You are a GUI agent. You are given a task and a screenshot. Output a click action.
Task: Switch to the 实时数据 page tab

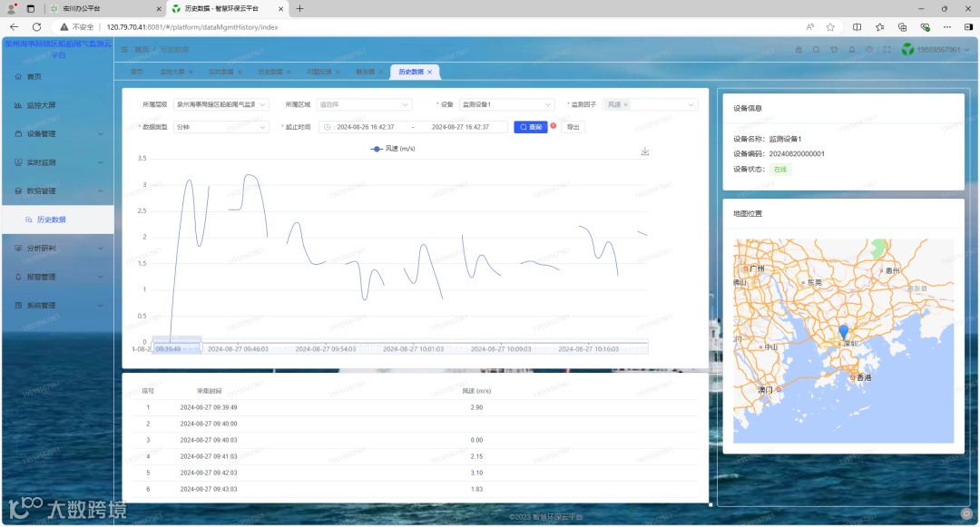pos(220,72)
